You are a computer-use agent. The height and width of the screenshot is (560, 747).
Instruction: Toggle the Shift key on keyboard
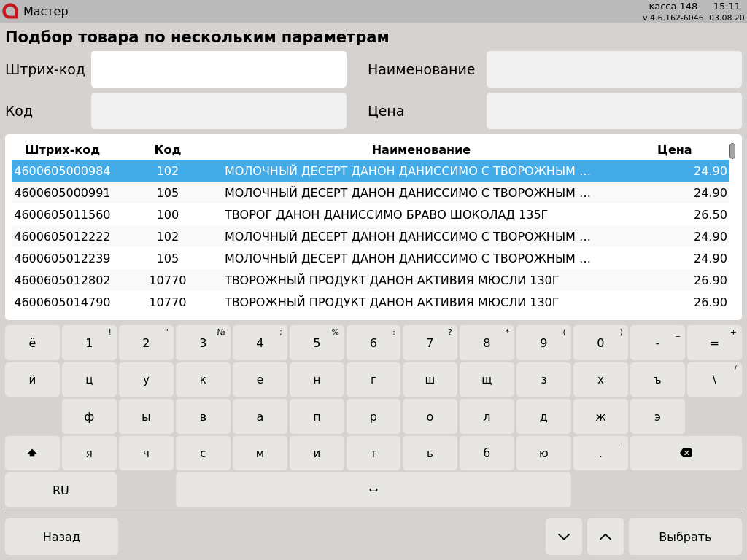pos(32,454)
